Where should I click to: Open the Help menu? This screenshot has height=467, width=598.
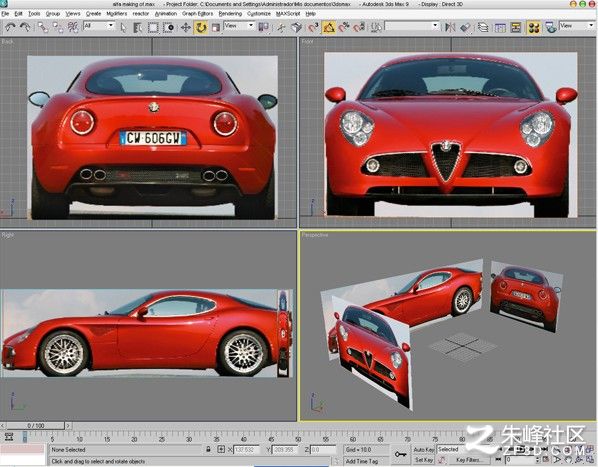click(x=310, y=14)
